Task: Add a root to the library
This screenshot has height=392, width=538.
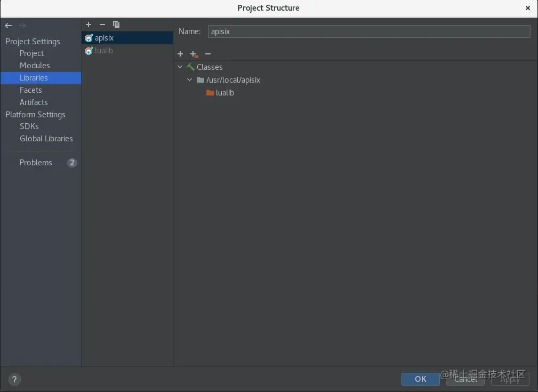Action: [180, 54]
